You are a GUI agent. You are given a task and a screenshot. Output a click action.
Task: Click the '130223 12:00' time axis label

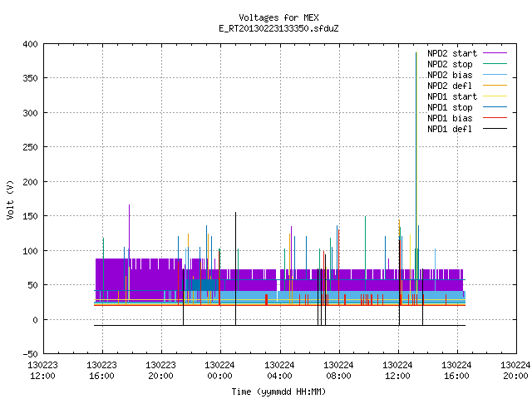42,371
